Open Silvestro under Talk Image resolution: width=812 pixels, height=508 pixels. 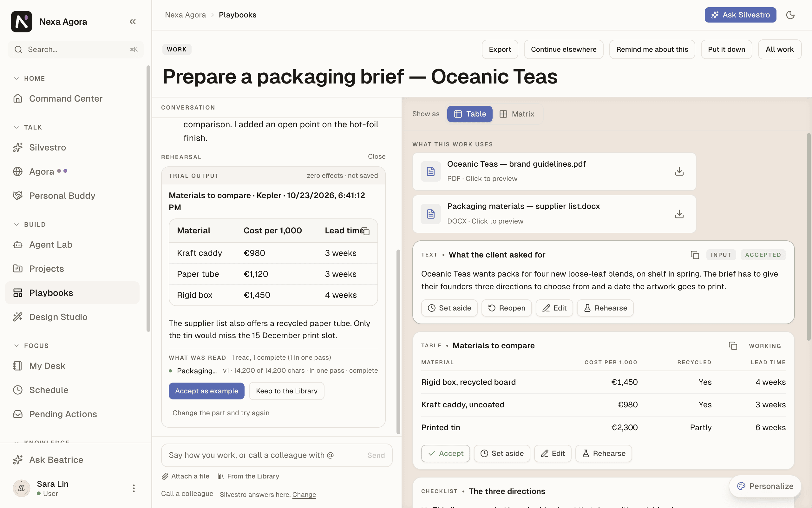point(72,147)
